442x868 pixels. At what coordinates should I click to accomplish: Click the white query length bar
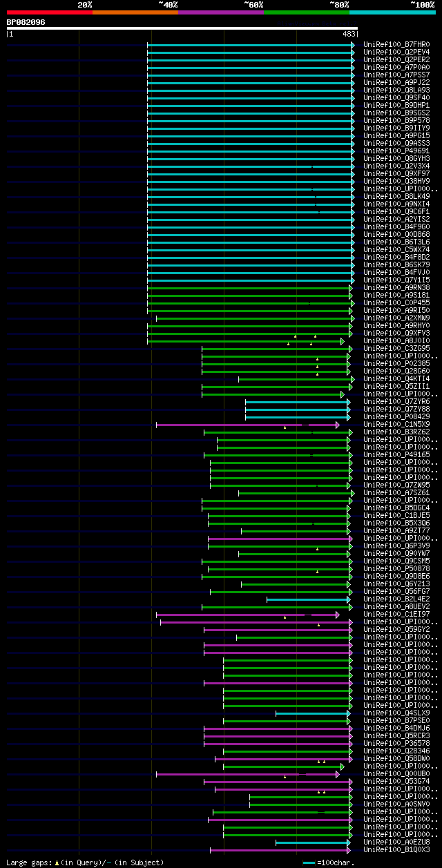coord(182,28)
